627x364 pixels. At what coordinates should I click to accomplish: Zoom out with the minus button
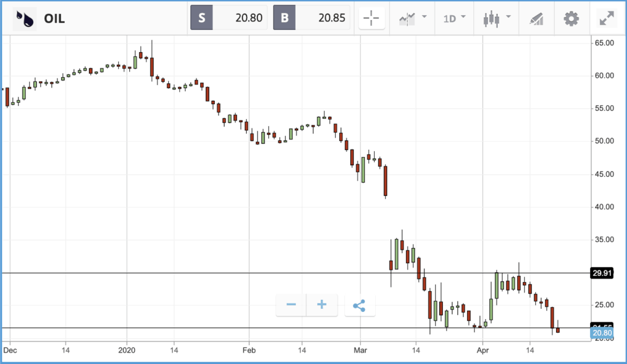291,305
